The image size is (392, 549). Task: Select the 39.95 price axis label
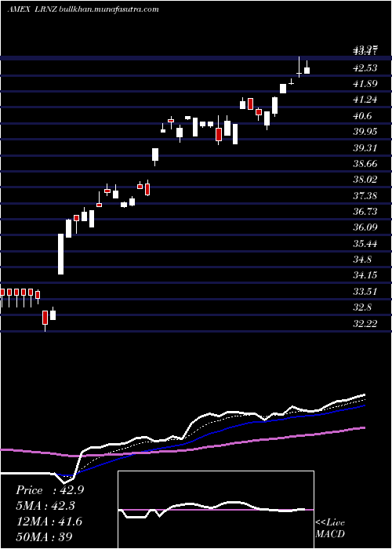pyautogui.click(x=365, y=132)
